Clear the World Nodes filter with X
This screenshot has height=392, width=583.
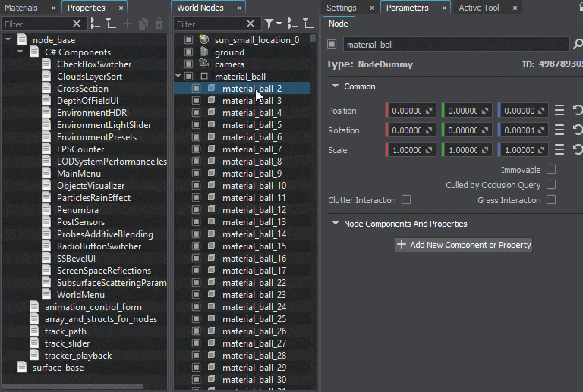(251, 24)
